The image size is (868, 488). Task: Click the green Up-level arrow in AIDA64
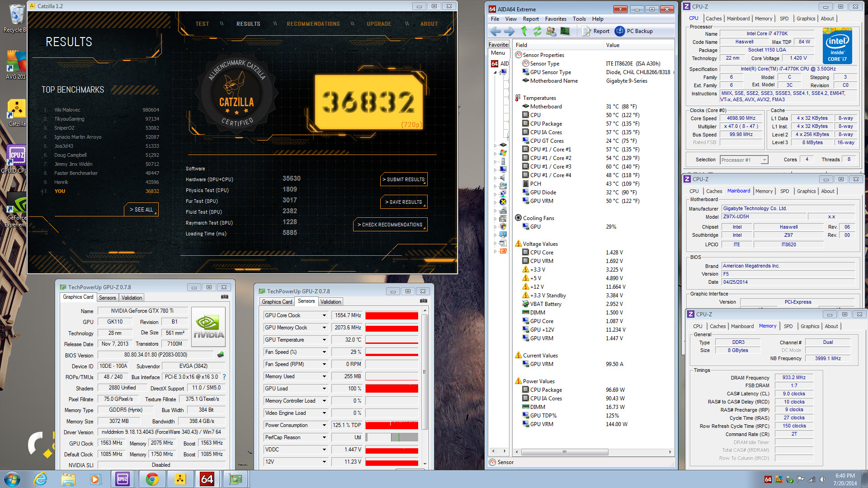coord(524,31)
